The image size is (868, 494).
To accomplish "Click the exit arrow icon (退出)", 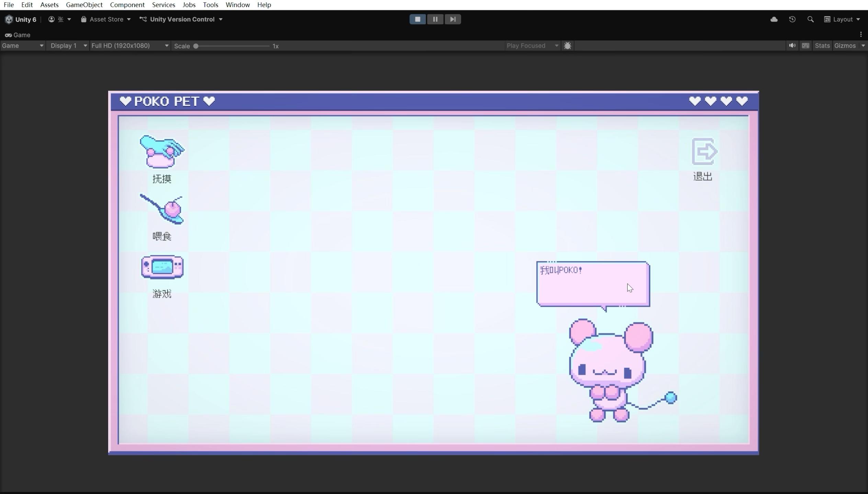I will [x=704, y=152].
